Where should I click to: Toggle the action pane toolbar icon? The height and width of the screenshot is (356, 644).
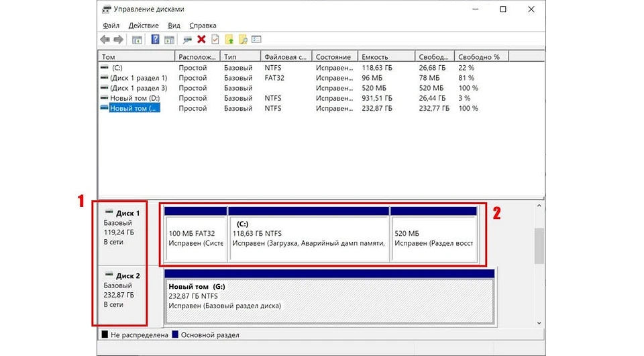coord(169,40)
